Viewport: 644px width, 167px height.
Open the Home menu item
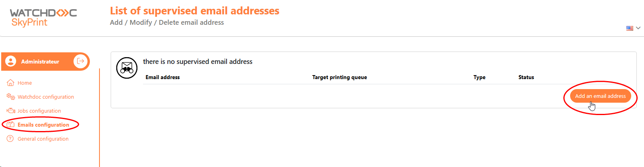[25, 83]
